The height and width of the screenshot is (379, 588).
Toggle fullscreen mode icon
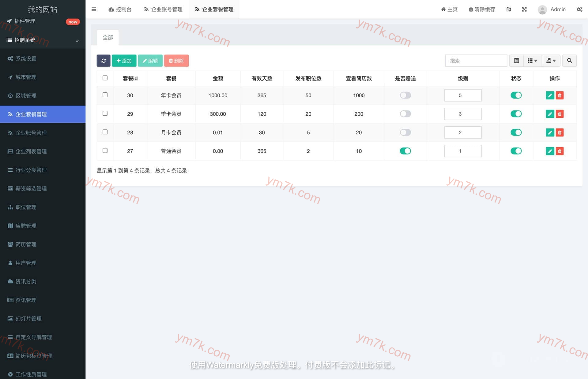[524, 9]
